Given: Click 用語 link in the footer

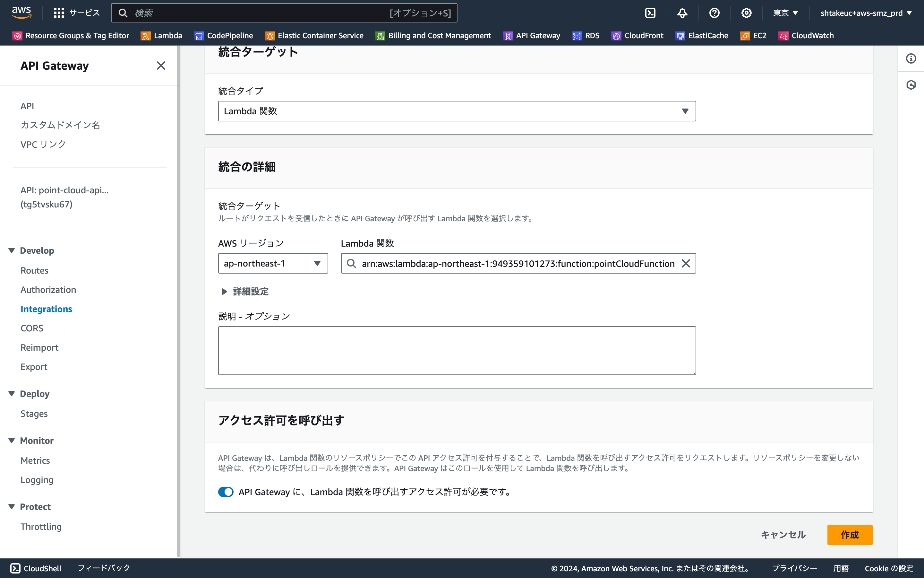Looking at the screenshot, I should (x=841, y=568).
